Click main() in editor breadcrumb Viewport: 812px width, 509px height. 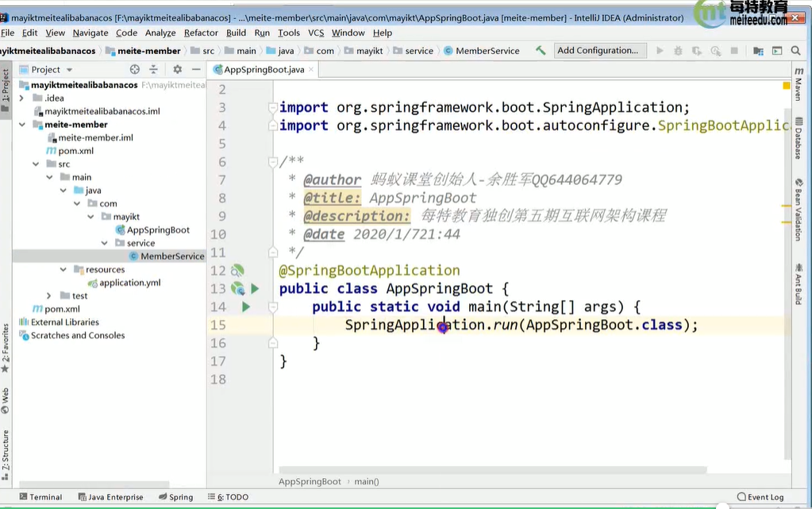[366, 481]
